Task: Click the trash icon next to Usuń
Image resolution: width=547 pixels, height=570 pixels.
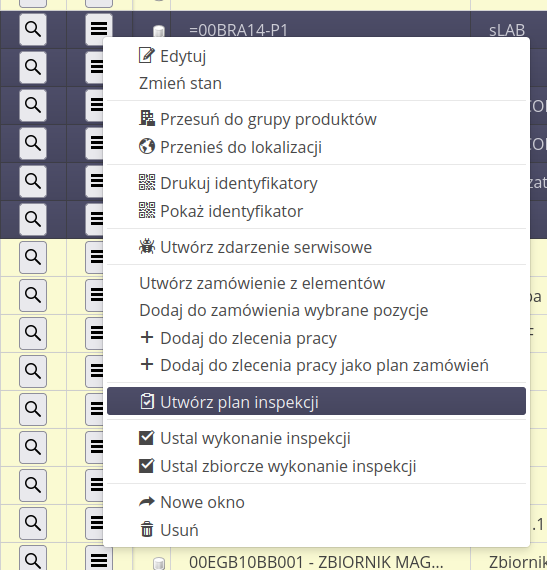Action: point(147,529)
